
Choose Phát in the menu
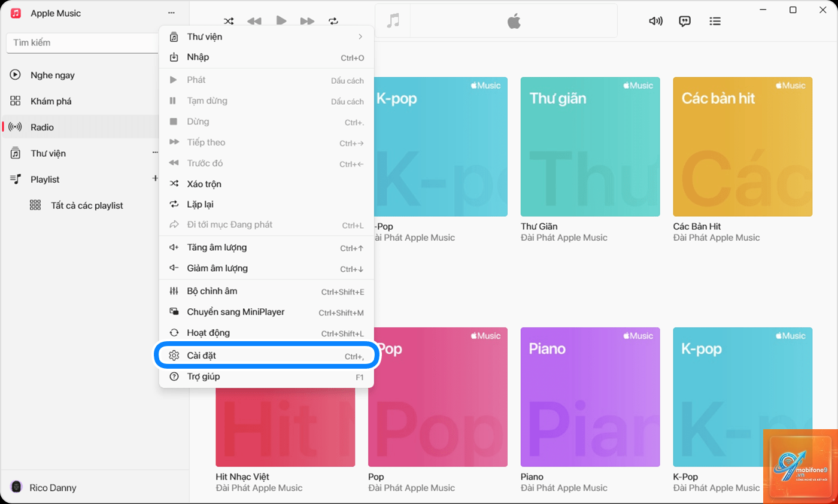click(266, 80)
